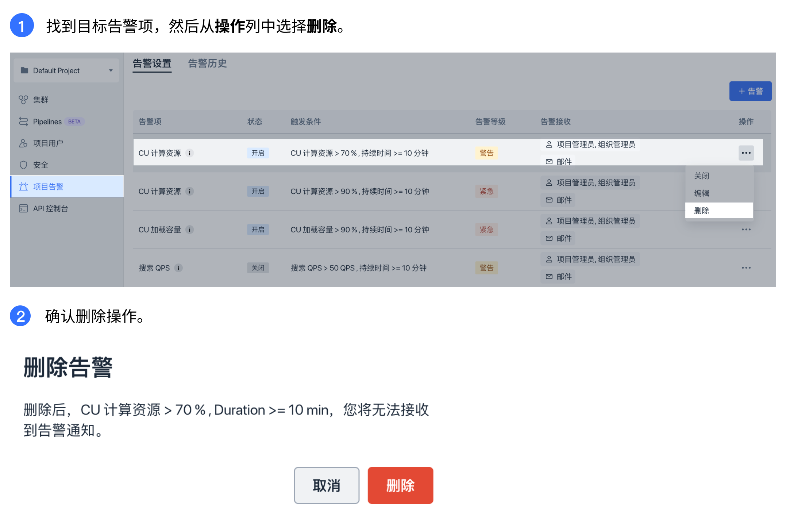Click the 告警项 column header
Screen dimensions: 786x532
pyautogui.click(x=150, y=122)
